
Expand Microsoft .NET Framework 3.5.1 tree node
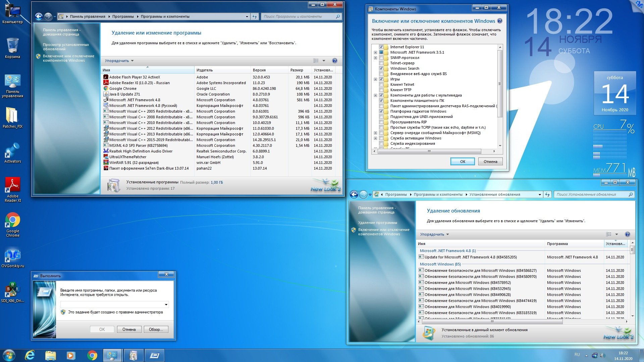[375, 52]
